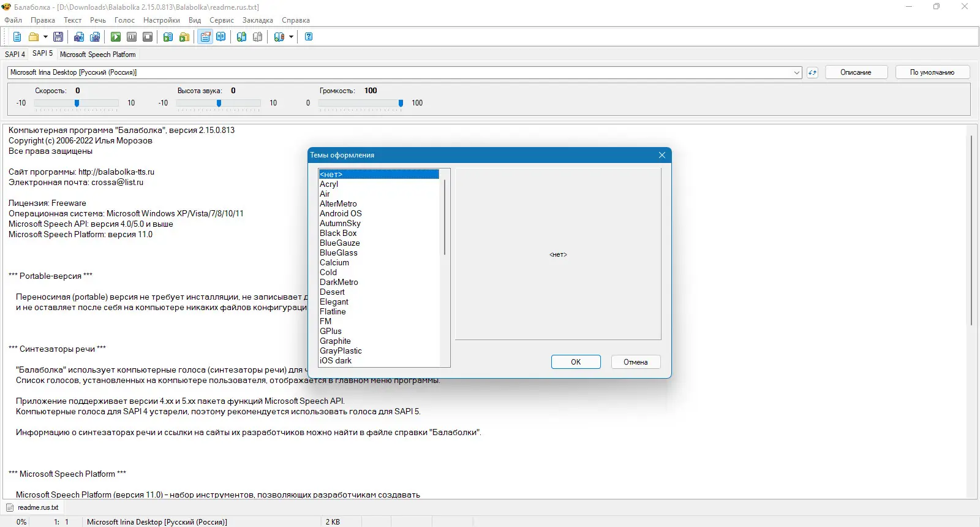The image size is (980, 527).
Task: Confirm theme selection with OK
Action: [x=576, y=362]
